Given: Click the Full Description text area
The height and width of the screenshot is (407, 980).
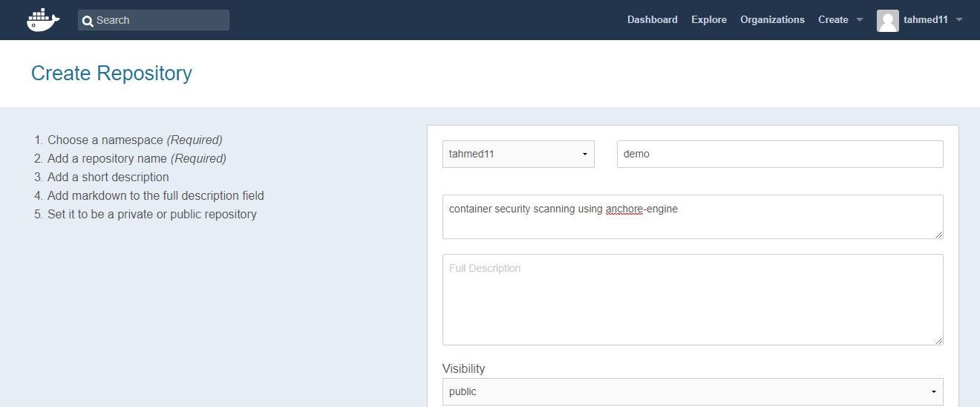Looking at the screenshot, I should [693, 299].
